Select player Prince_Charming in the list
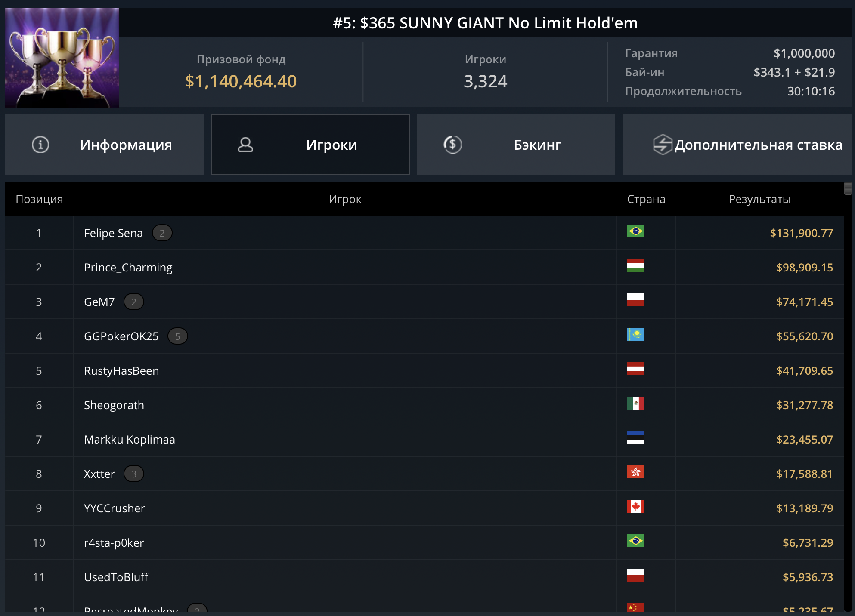This screenshot has width=855, height=616. click(128, 268)
